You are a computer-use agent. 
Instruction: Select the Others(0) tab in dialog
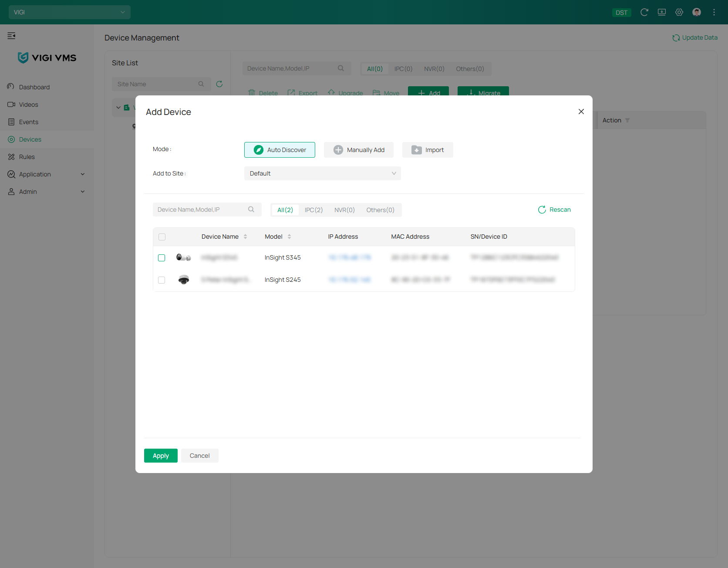click(x=380, y=210)
